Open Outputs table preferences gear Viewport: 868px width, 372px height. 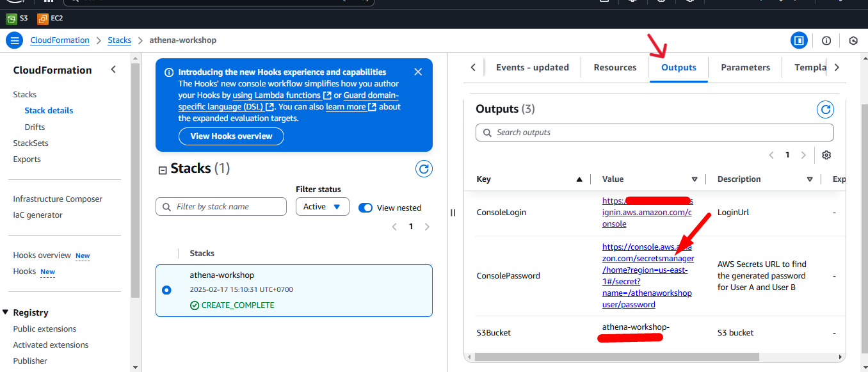[826, 155]
